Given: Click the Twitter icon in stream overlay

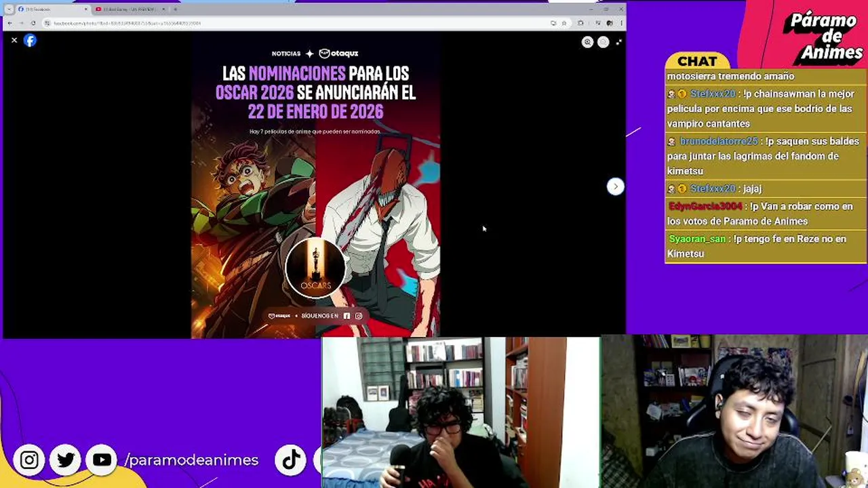Looking at the screenshot, I should pos(66,460).
